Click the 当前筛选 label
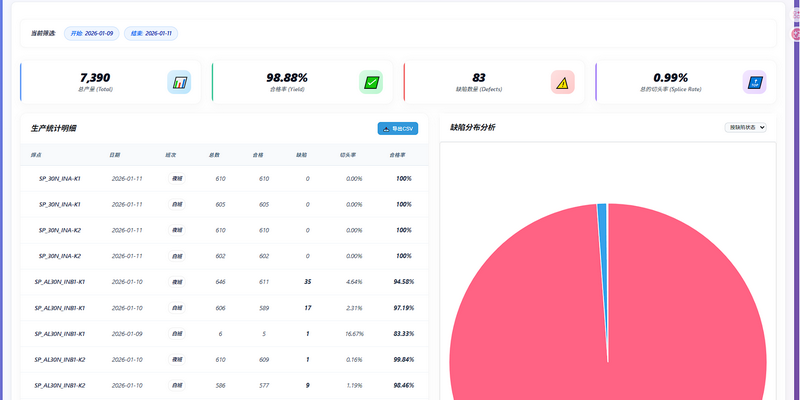800x400 pixels. (x=43, y=34)
